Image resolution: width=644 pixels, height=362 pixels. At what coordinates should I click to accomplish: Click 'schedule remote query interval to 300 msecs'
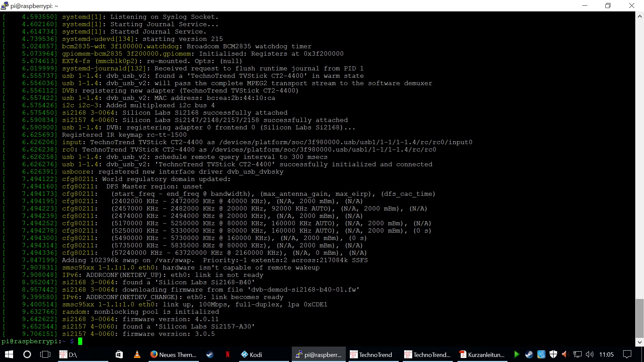tap(241, 157)
